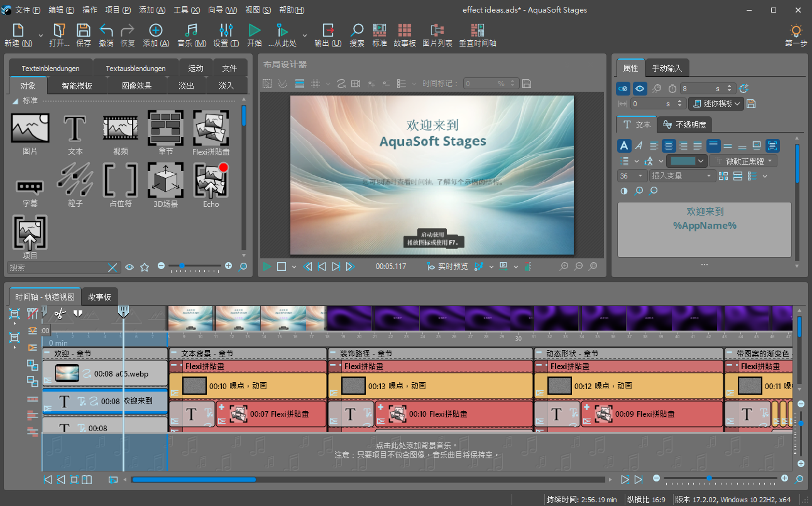Select the scissors cut tool in timeline
Viewport: 812px width, 506px height.
(x=60, y=313)
